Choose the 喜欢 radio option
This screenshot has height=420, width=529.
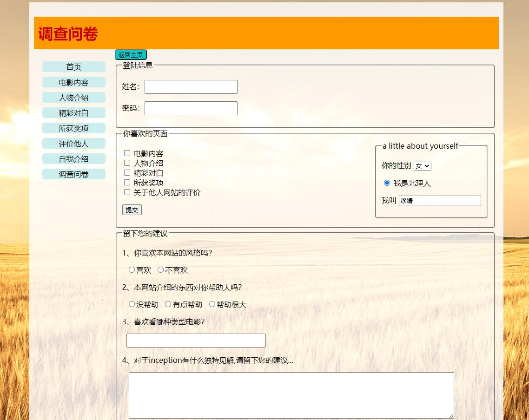click(132, 270)
